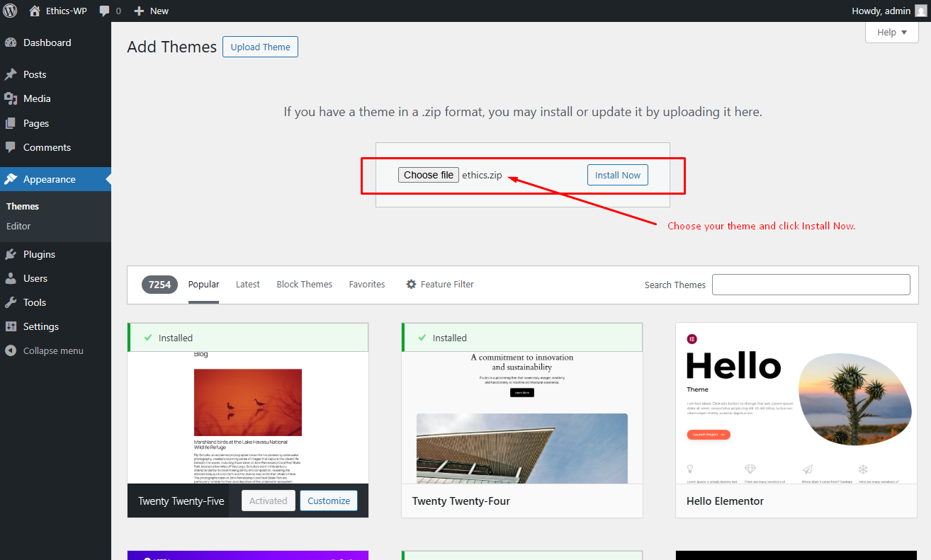The height and width of the screenshot is (560, 931).
Task: Click the Twenty Twenty-Five theme name
Action: coord(181,501)
